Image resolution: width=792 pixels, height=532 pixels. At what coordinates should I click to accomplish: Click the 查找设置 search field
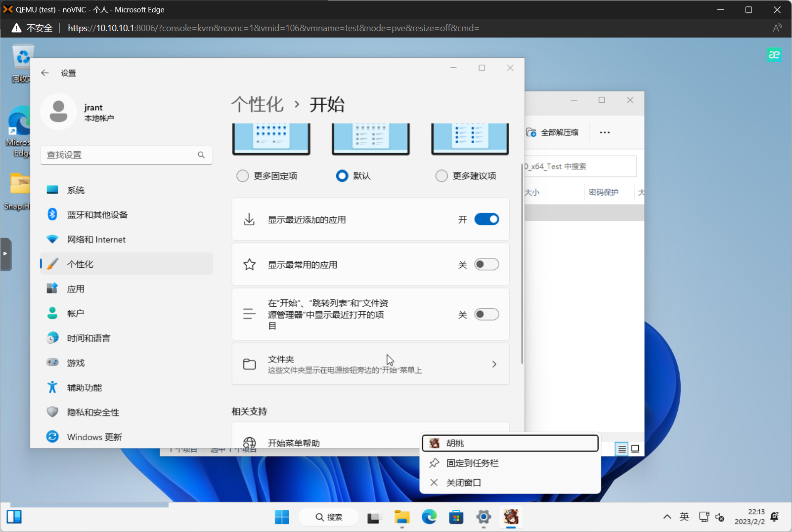[126, 155]
